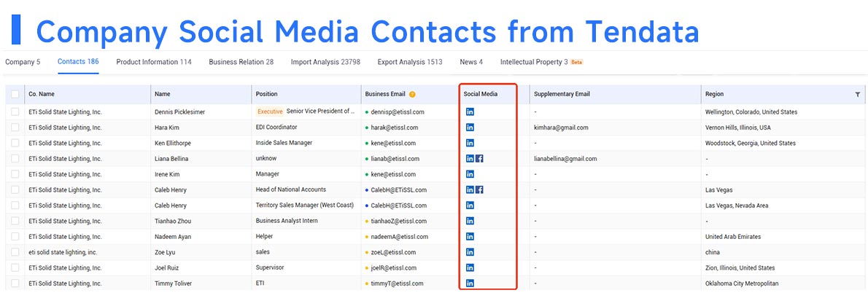The width and height of the screenshot is (868, 298).
Task: Tick the checkbox for Irene Kim row
Action: [x=15, y=175]
